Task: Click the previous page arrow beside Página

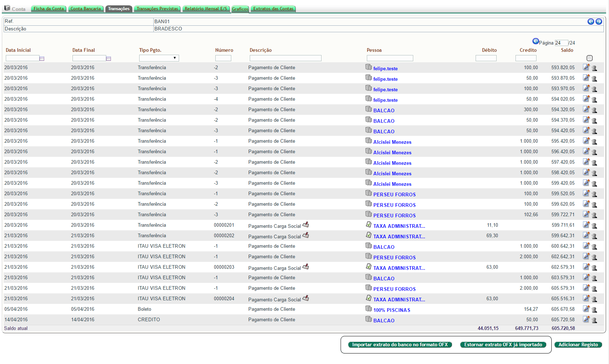Action: 535,41
